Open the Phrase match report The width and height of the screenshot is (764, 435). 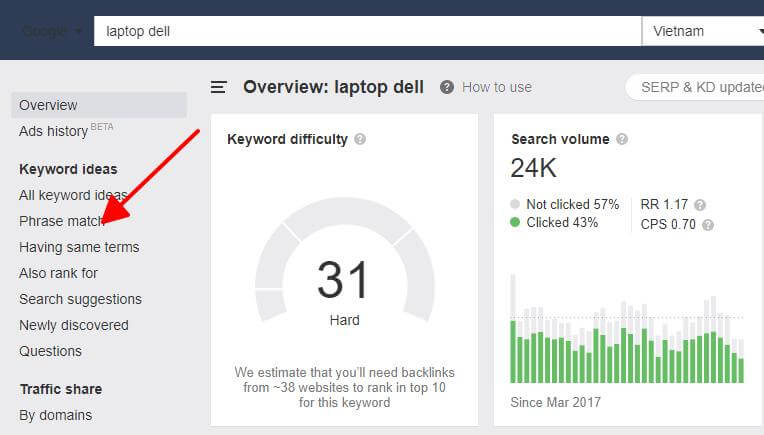[61, 221]
